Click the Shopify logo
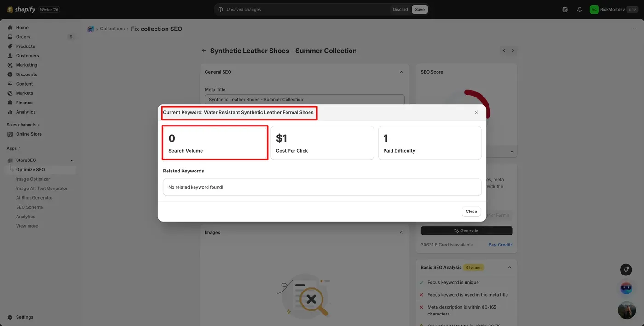This screenshot has width=644, height=326. (x=21, y=9)
